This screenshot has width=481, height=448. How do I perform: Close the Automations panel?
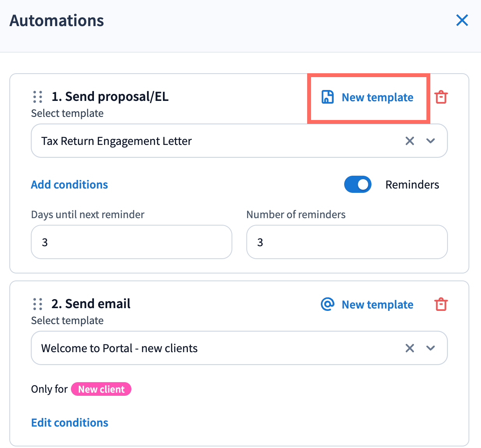[462, 20]
